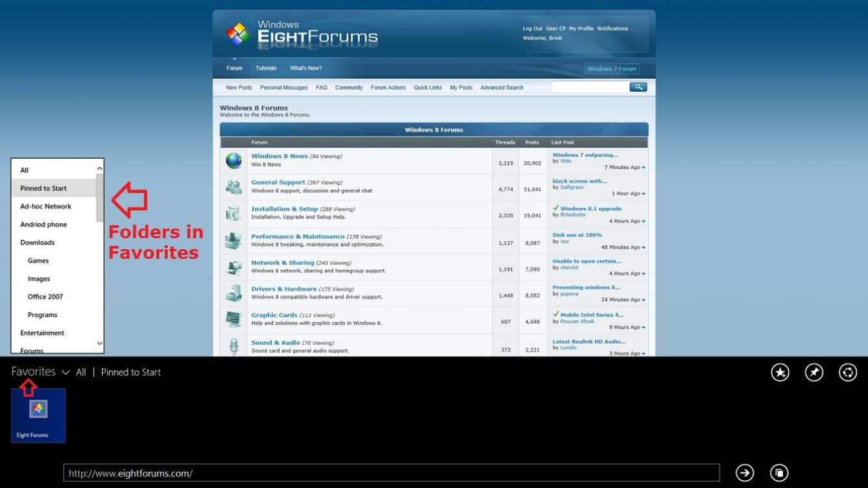Click Pinned to Start in breadcrumb
This screenshot has width=868, height=488.
131,372
